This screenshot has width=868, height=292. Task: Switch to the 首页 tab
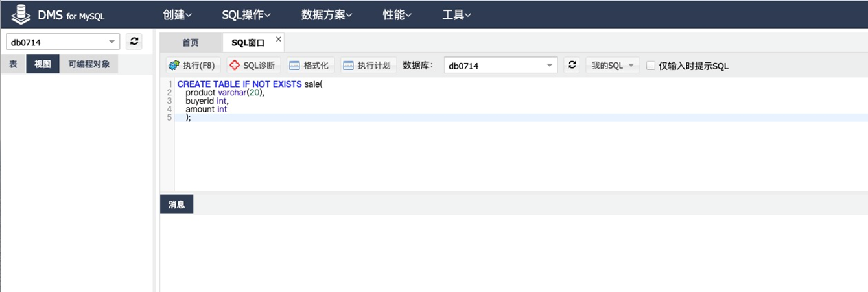(x=191, y=43)
